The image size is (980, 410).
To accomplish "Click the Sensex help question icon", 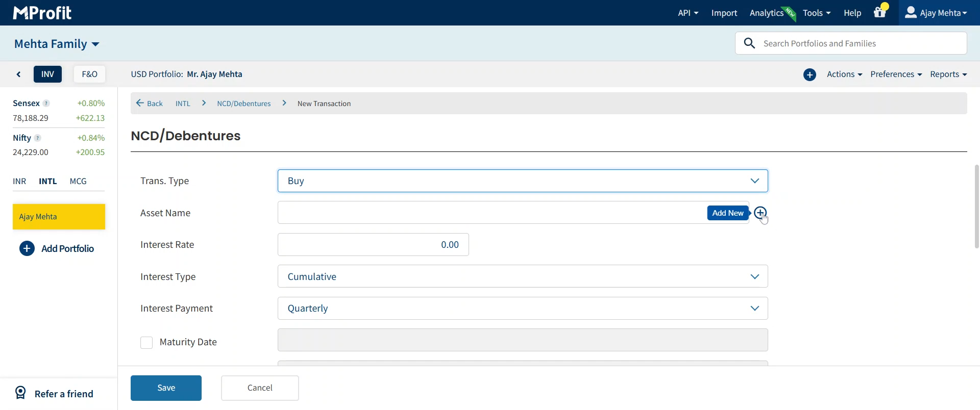I will 46,103.
